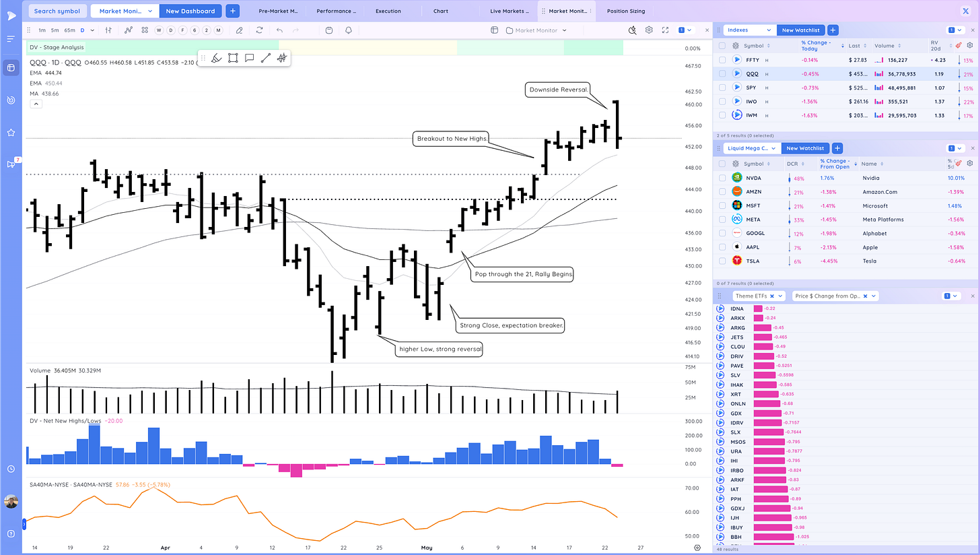
Task: Check the FFTY row checkbox
Action: [722, 60]
